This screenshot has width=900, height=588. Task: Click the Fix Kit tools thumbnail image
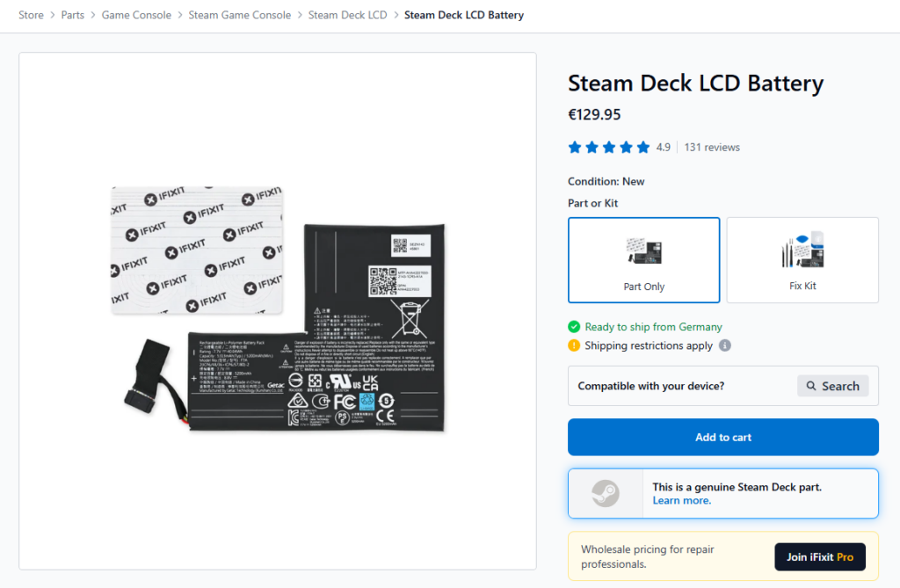[802, 250]
